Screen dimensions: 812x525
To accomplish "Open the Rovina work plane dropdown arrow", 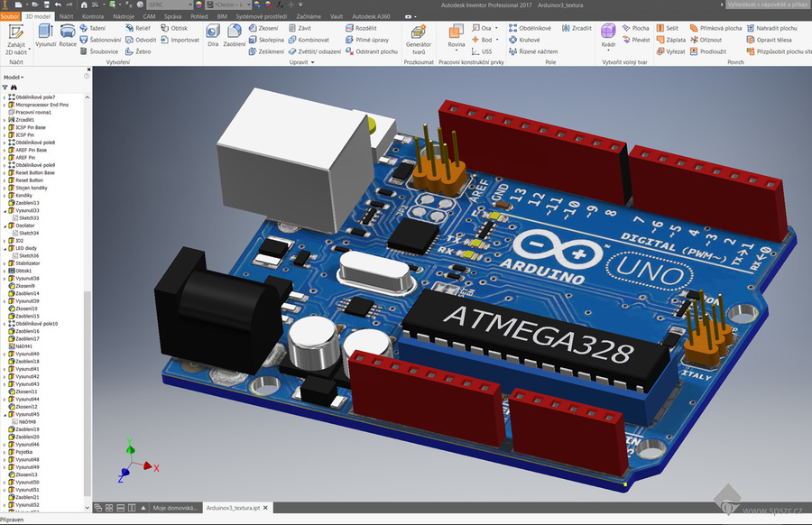I will [457, 51].
